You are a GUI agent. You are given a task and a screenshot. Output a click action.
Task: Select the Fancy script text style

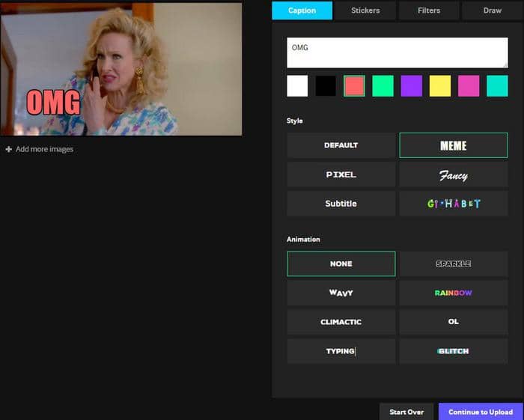[454, 174]
